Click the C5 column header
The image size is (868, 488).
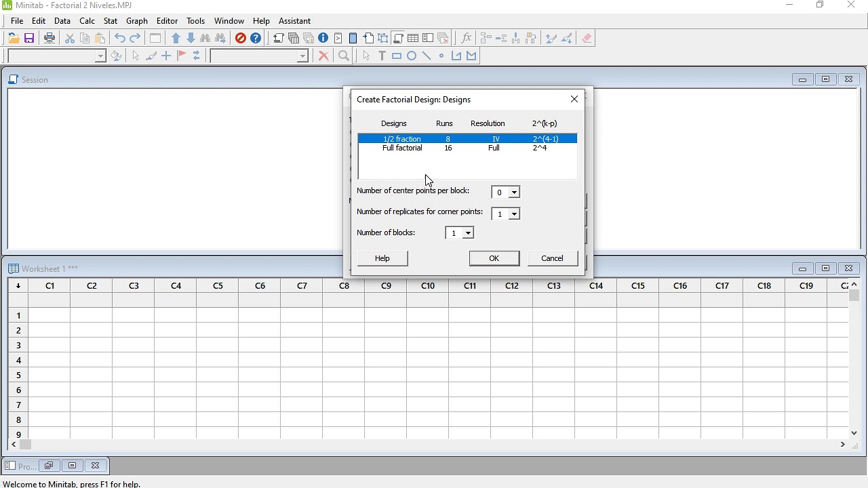[218, 286]
